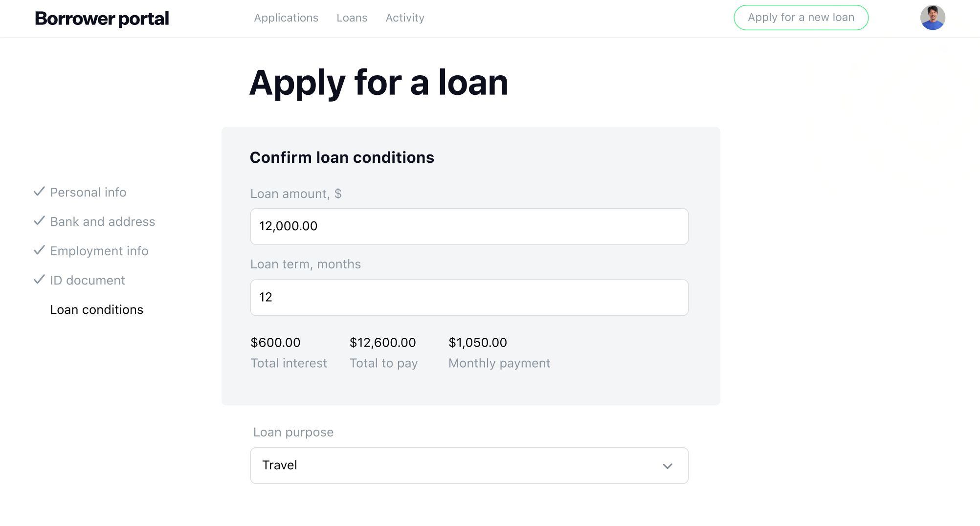Select the completed Personal info step
Screen dimensions: 980x526
[88, 192]
